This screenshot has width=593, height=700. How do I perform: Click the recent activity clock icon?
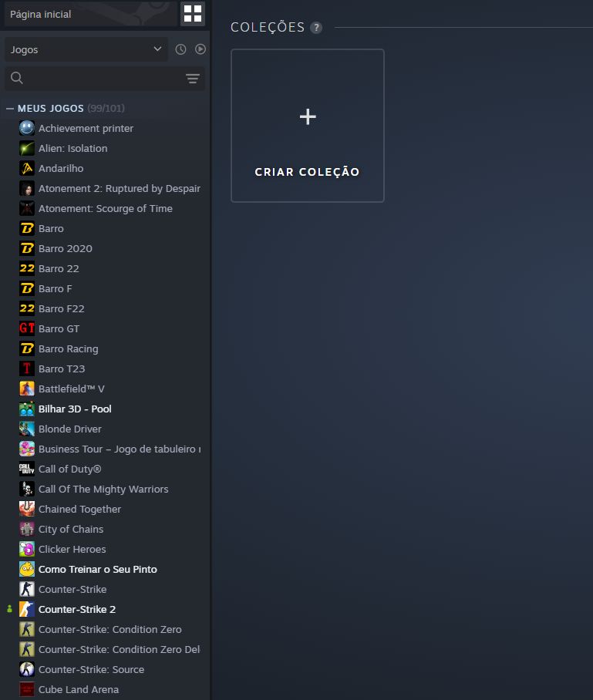point(180,49)
